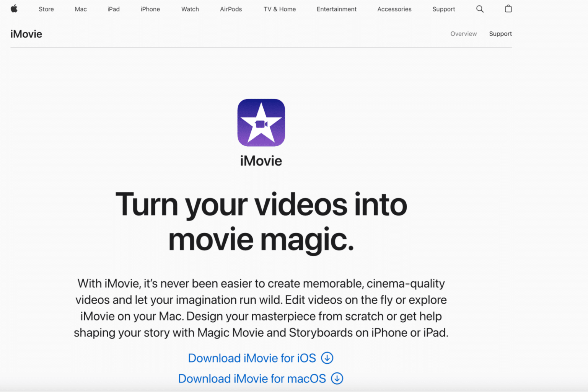Open the TV & Home menu
This screenshot has width=588, height=392.
click(x=280, y=9)
